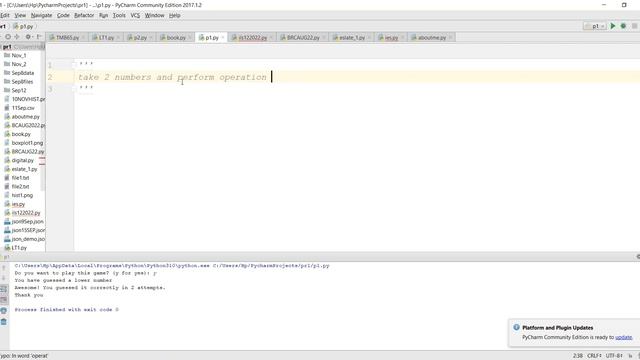Click the scroll-from-source target icon in Project panel
Viewport: 640px width, 360px height.
8,37
